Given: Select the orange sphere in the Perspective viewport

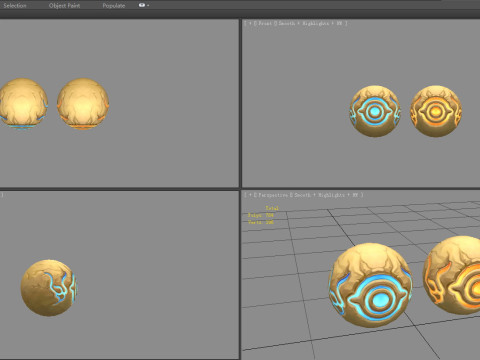Looking at the screenshot, I should pos(452,275).
